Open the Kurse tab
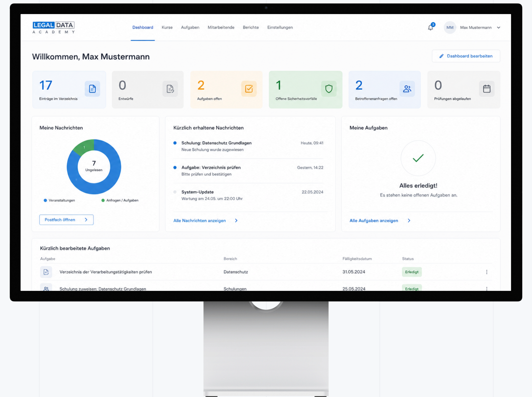 click(167, 27)
